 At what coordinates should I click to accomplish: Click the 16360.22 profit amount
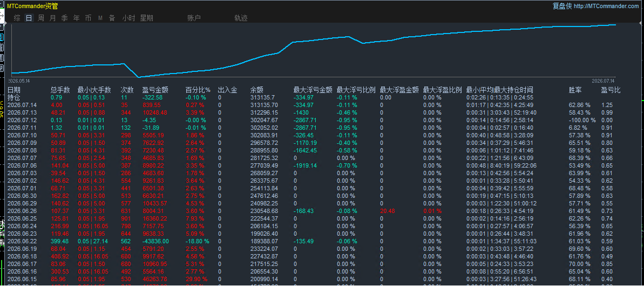(154, 218)
